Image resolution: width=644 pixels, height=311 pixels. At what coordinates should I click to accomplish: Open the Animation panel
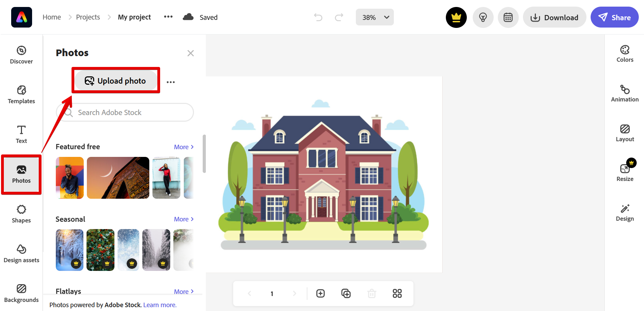tap(625, 94)
